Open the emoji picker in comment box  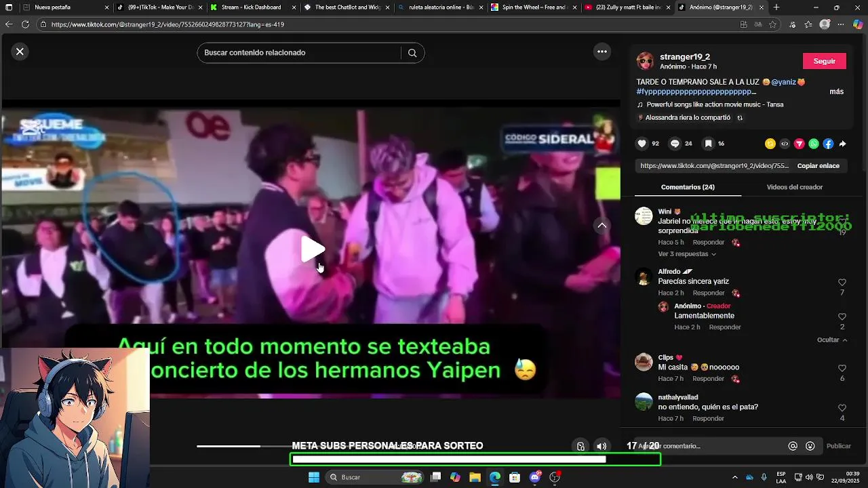tap(810, 446)
